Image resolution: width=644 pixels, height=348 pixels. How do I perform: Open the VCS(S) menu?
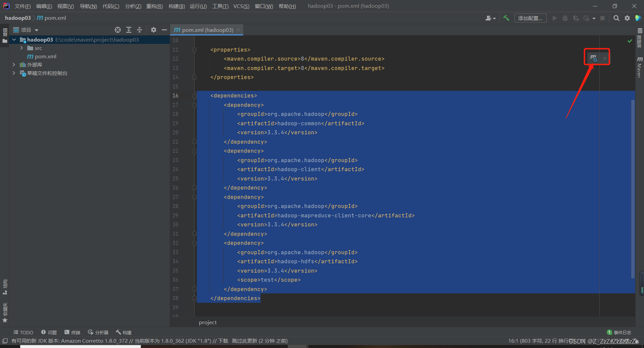tap(241, 6)
